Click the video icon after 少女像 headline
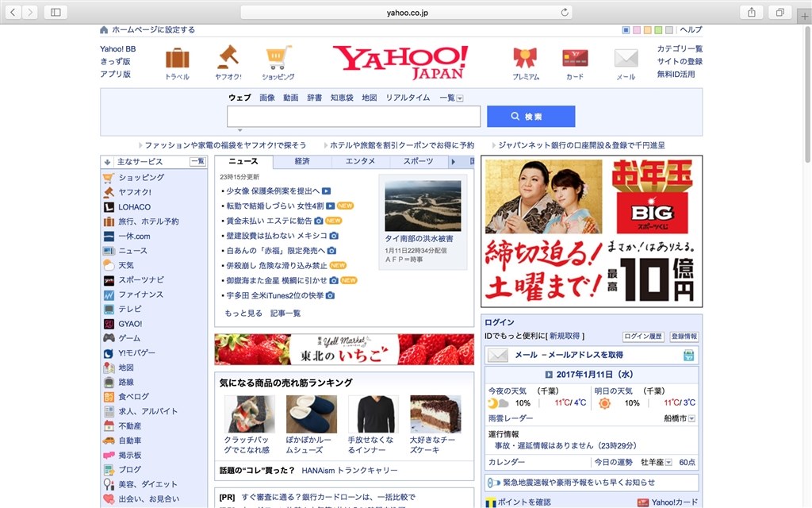Image resolution: width=812 pixels, height=508 pixels. point(326,190)
